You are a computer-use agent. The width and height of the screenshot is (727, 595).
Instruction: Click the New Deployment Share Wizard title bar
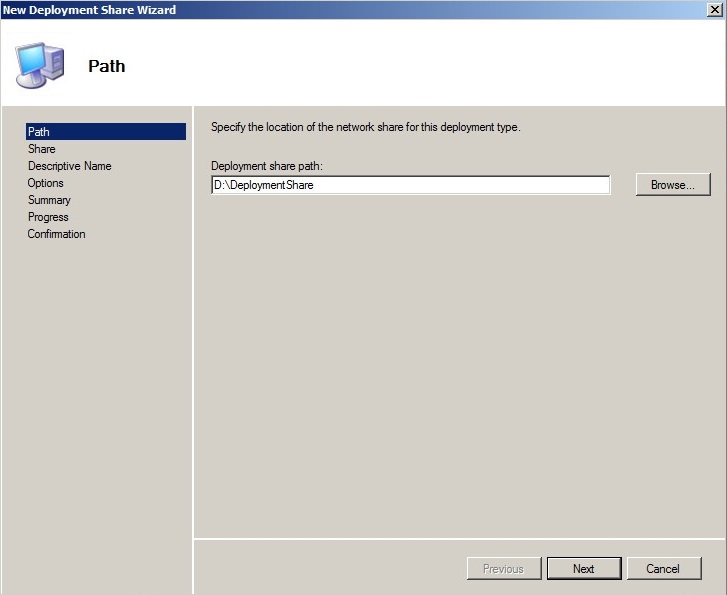(350, 9)
